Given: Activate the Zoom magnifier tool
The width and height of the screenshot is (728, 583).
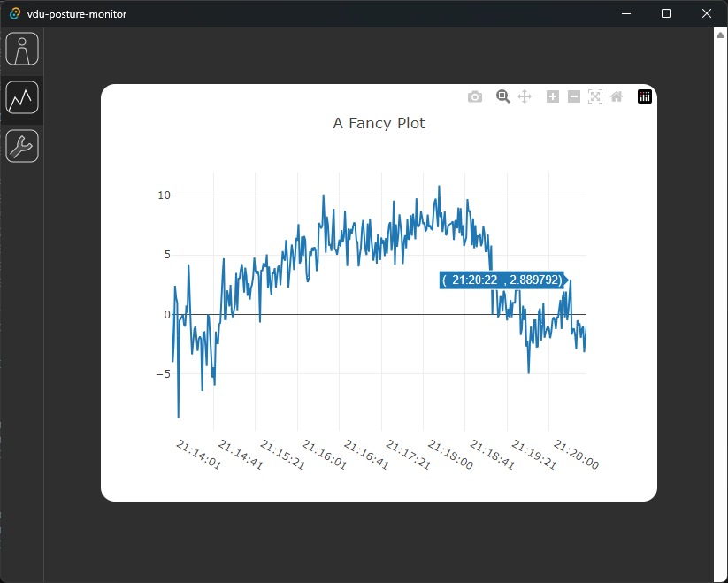Looking at the screenshot, I should pos(502,96).
